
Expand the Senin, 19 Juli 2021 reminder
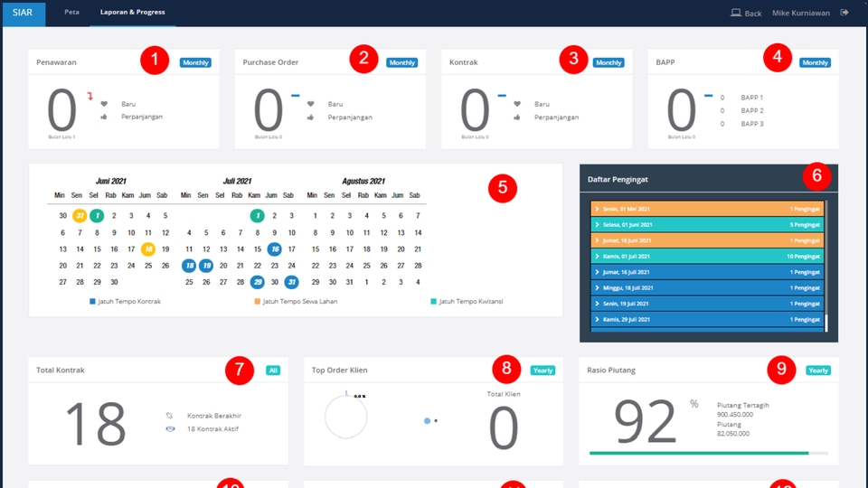coord(707,304)
